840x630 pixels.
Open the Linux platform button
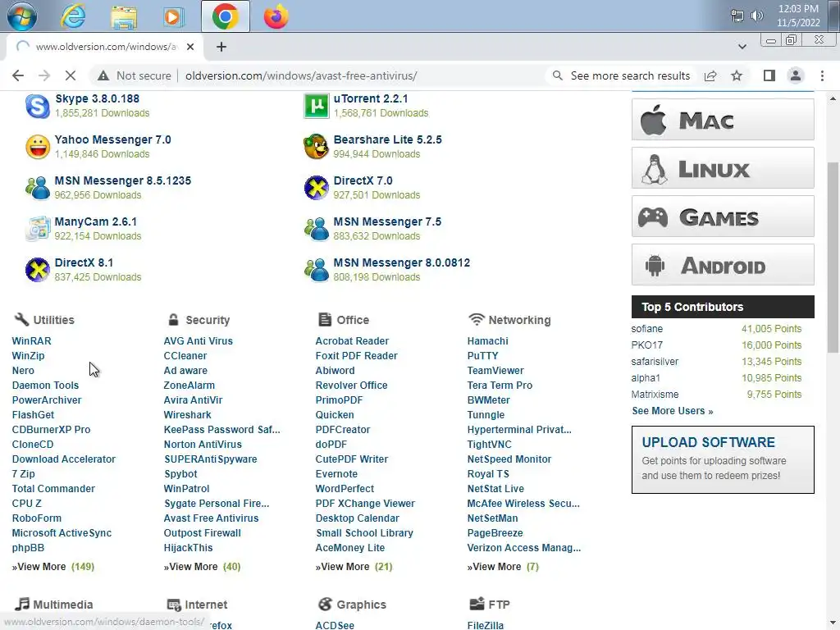(x=723, y=167)
